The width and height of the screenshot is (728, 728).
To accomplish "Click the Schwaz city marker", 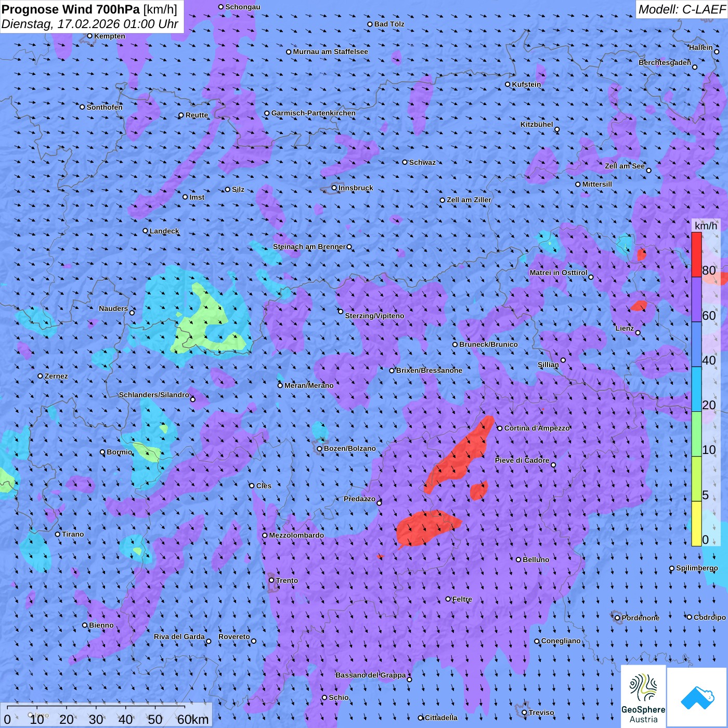I will 405,162.
